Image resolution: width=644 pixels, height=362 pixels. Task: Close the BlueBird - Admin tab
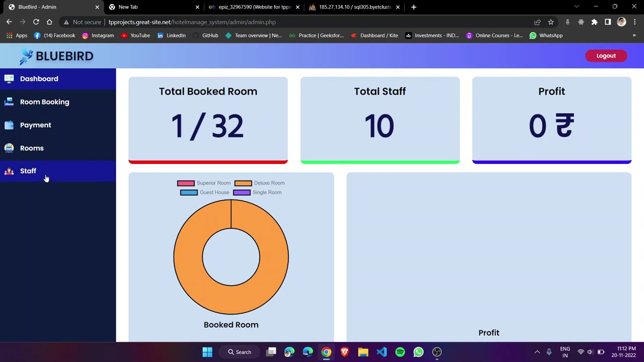point(97,7)
